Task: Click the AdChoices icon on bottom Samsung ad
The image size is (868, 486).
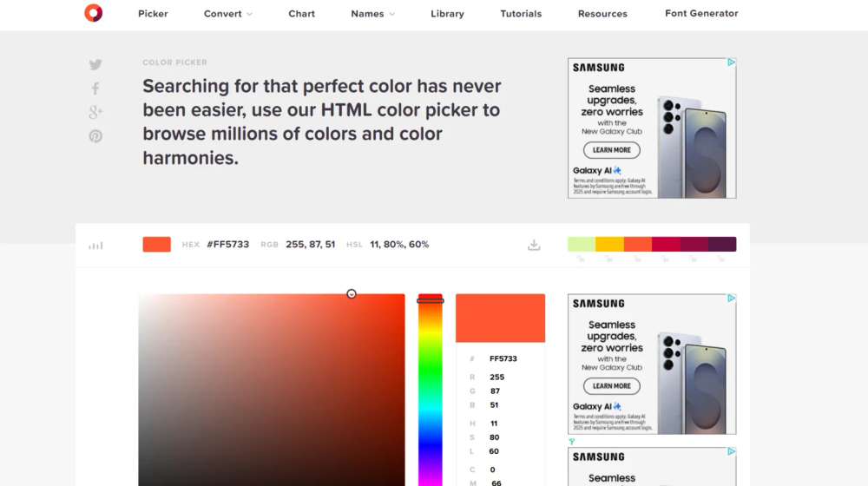Action: 731,451
